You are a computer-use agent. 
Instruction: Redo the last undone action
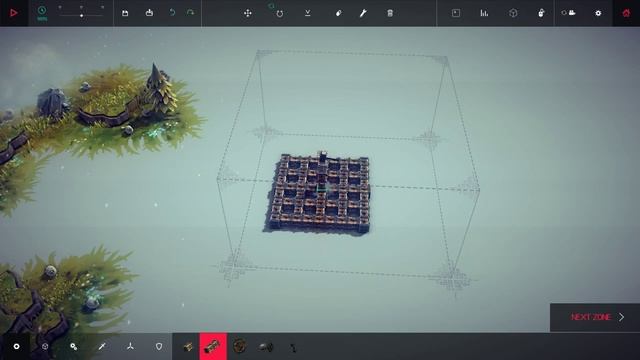click(x=190, y=13)
